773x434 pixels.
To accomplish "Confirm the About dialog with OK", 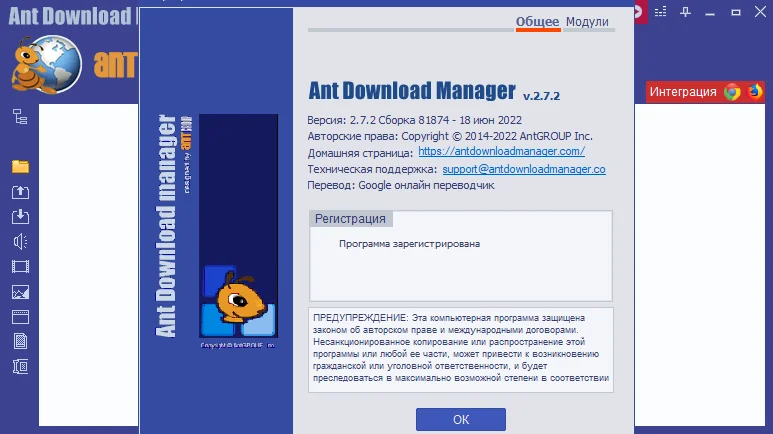I will point(461,419).
